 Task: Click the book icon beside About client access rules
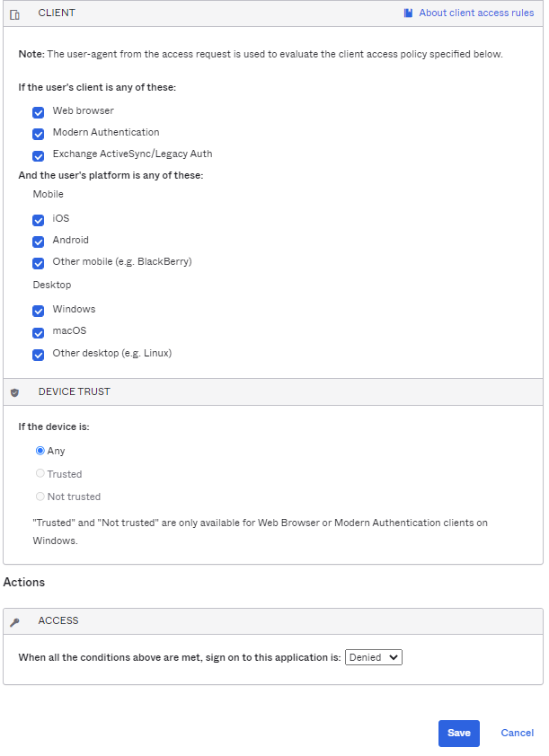pyautogui.click(x=408, y=13)
